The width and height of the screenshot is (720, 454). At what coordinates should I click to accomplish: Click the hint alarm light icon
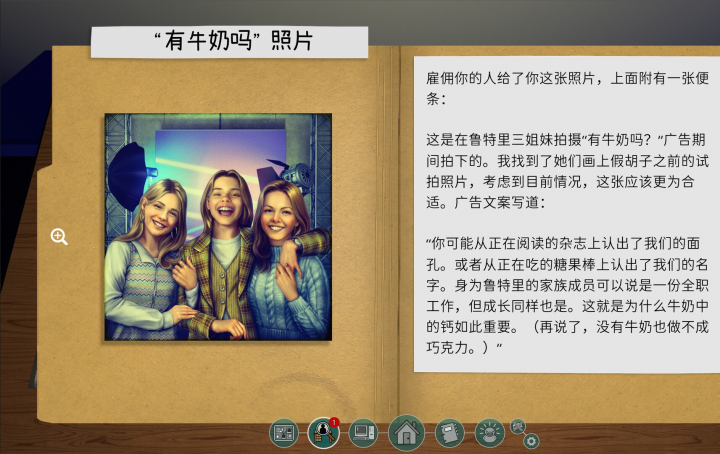pyautogui.click(x=489, y=433)
